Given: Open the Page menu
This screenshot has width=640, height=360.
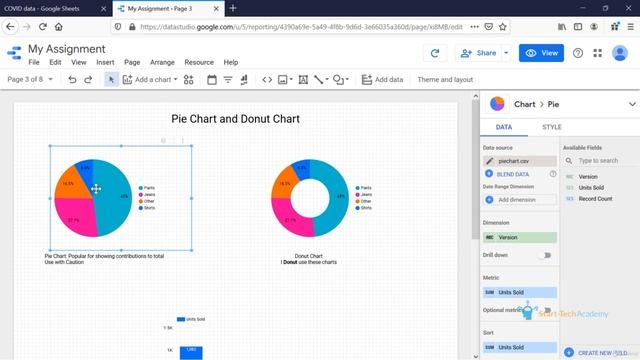Looking at the screenshot, I should (132, 62).
